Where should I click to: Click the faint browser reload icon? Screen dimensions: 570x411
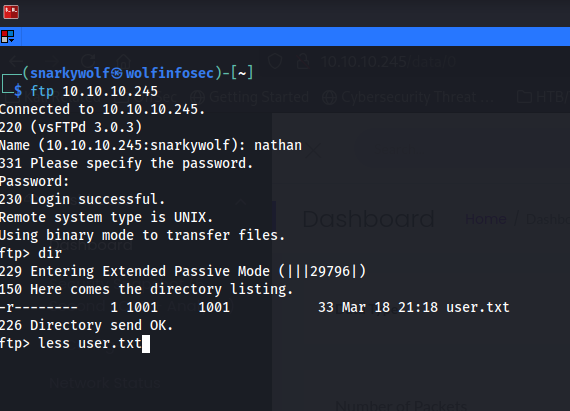[x=88, y=61]
